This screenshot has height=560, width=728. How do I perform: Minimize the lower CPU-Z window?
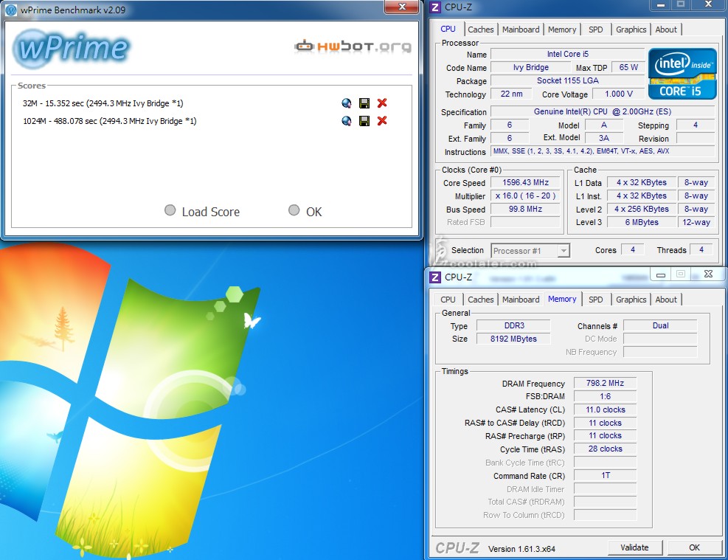[661, 274]
